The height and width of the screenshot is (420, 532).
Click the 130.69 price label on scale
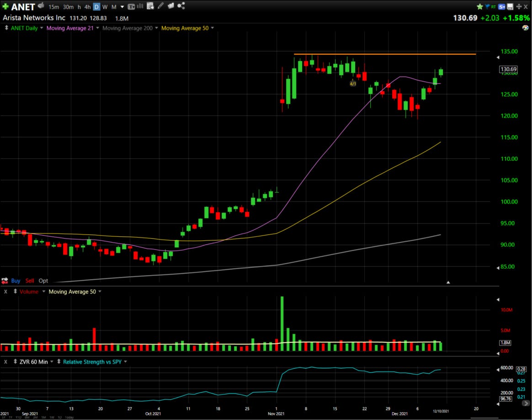click(x=508, y=69)
